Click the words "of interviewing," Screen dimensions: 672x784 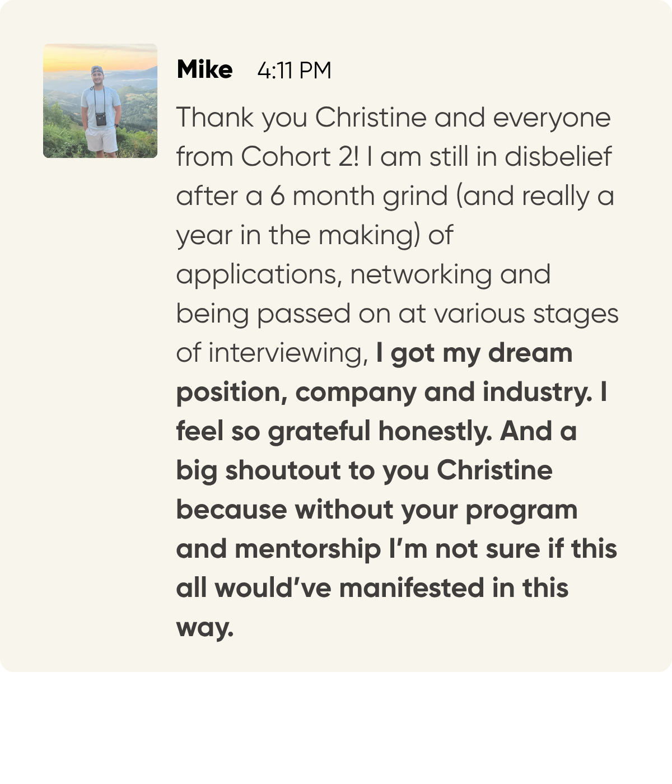(272, 353)
